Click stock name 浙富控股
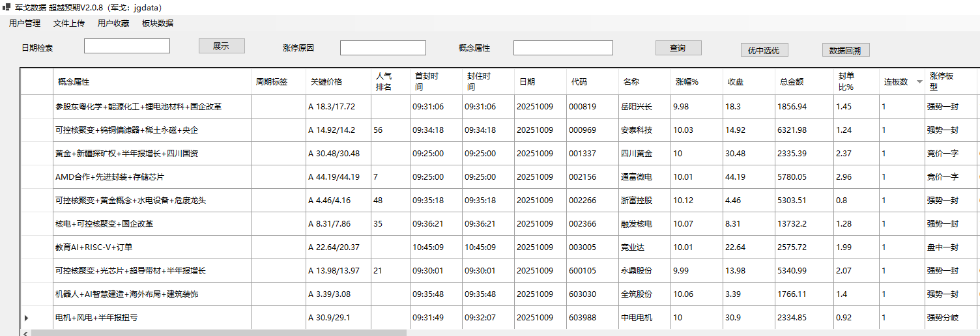Viewport: 980px width, 336px height. (637, 201)
